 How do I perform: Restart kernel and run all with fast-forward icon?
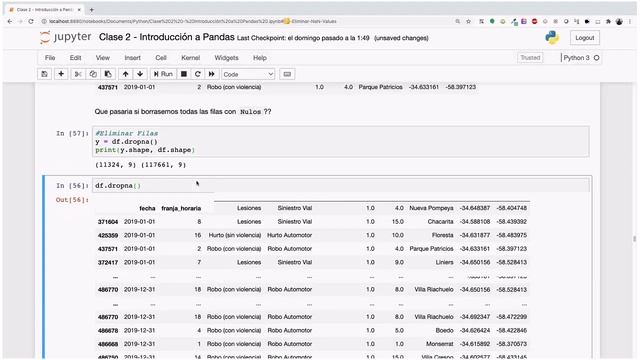coord(211,74)
